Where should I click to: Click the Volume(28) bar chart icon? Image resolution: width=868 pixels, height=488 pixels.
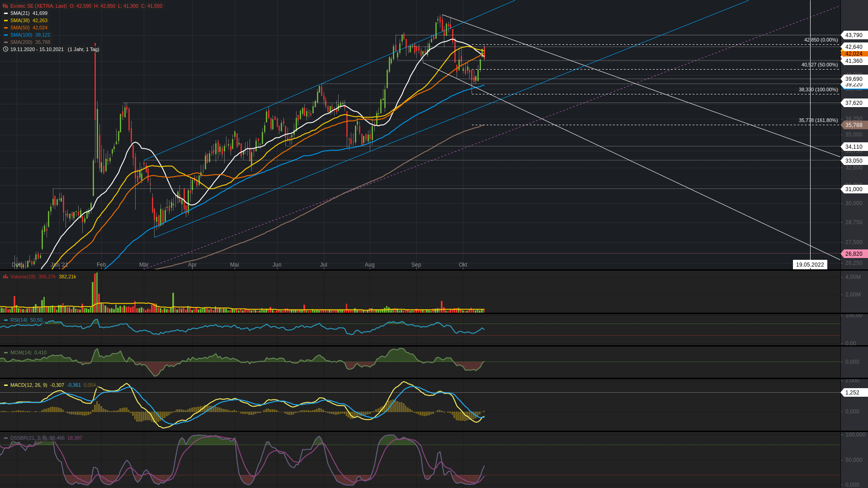point(5,277)
